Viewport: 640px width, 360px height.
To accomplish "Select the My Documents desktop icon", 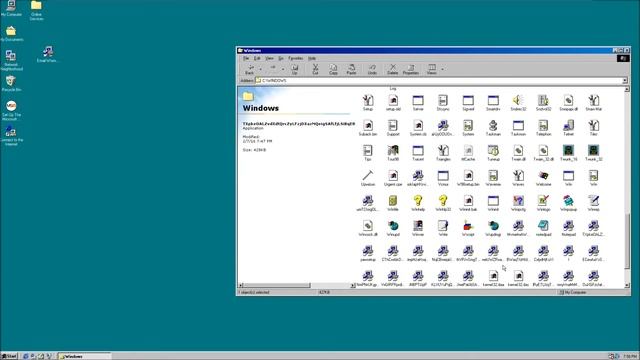I will coord(11,33).
